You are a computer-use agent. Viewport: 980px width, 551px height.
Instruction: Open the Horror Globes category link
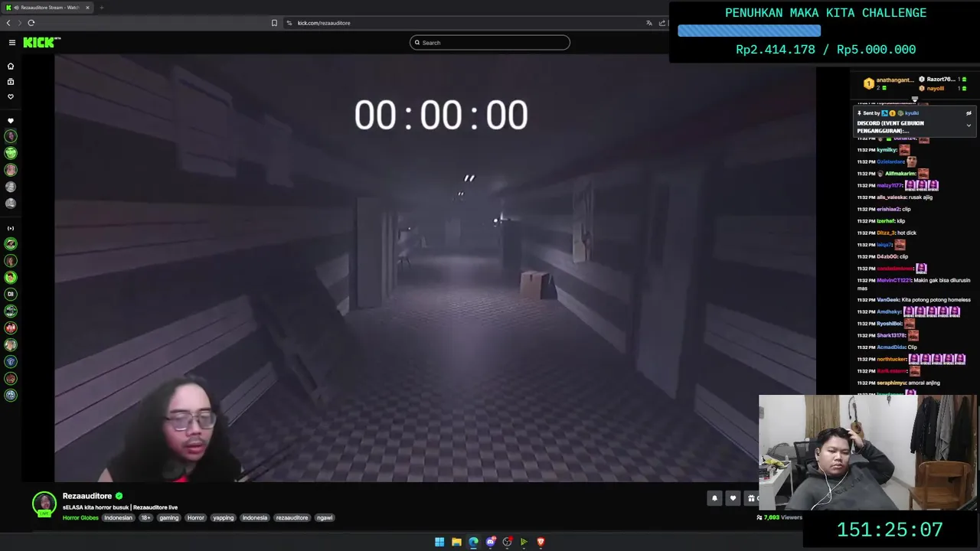(x=80, y=518)
